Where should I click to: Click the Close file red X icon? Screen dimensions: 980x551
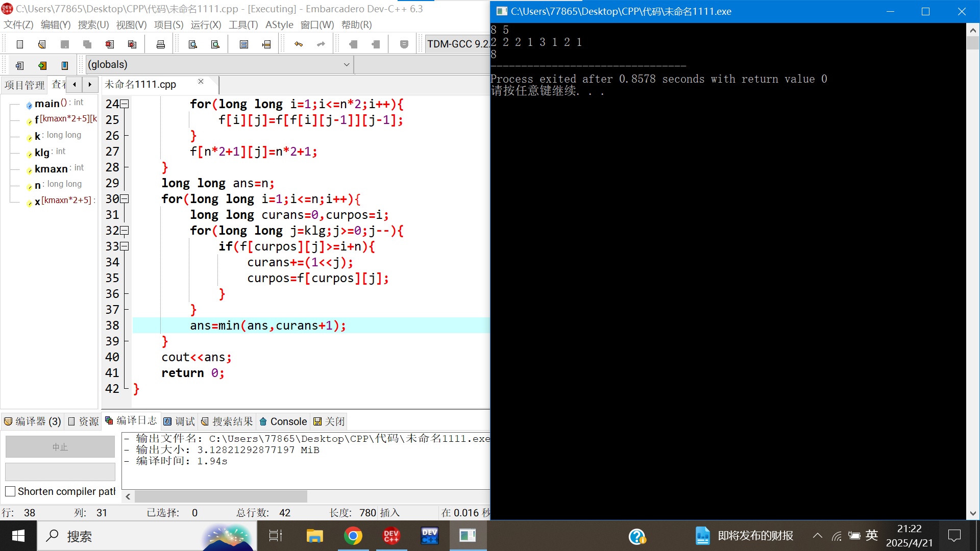(x=110, y=44)
